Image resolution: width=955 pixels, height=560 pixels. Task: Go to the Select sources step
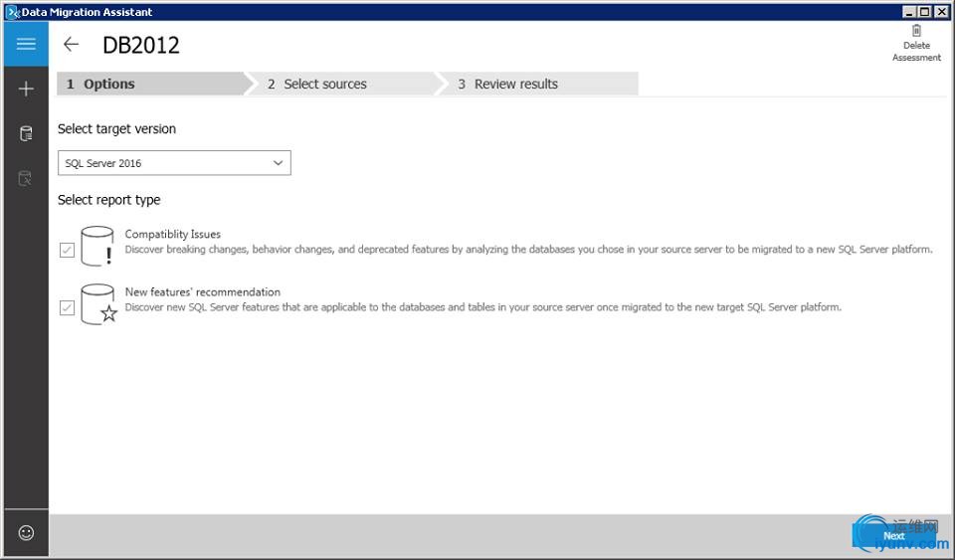tap(344, 84)
